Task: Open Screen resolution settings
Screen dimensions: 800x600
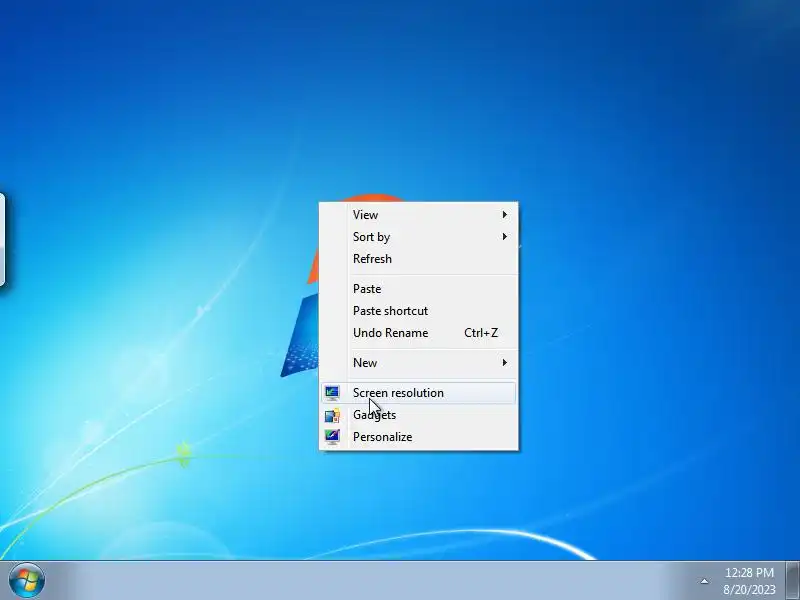Action: click(418, 393)
